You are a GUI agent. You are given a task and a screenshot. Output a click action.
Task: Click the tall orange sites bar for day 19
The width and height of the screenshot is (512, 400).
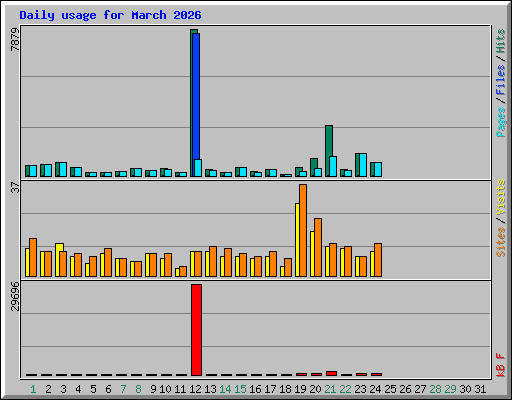tap(303, 230)
